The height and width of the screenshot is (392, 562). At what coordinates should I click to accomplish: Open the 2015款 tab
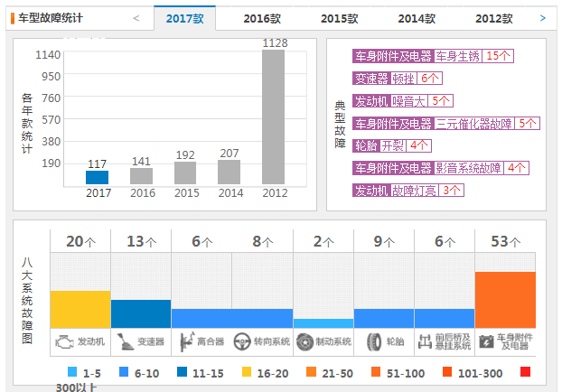340,18
